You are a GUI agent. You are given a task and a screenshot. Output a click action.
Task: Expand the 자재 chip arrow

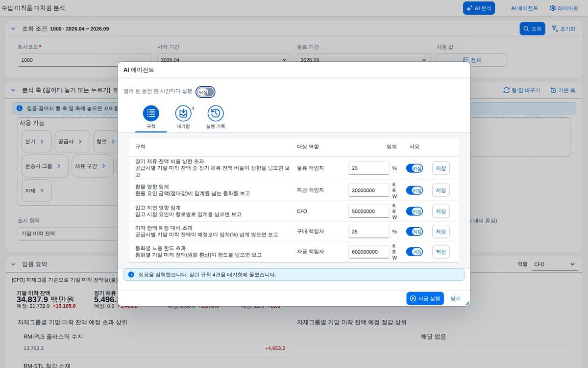pos(42,190)
